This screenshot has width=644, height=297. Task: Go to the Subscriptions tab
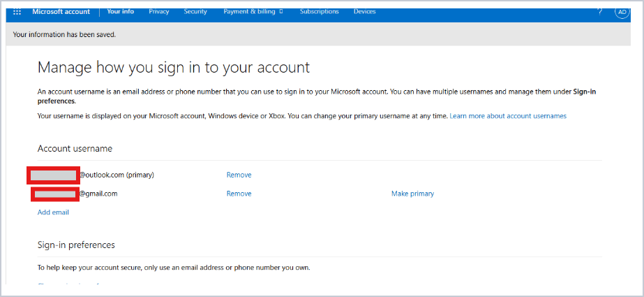click(x=319, y=11)
